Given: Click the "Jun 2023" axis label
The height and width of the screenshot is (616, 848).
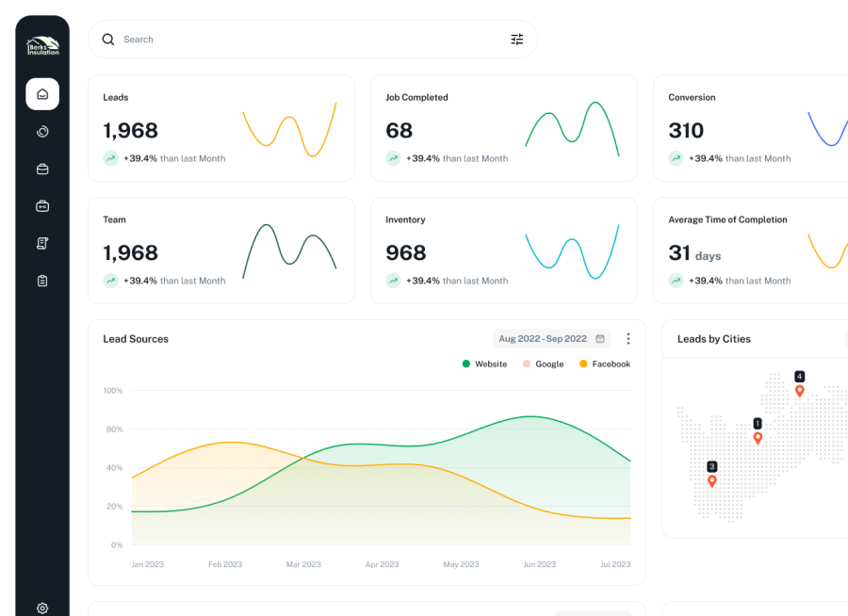Looking at the screenshot, I should click(x=539, y=564).
